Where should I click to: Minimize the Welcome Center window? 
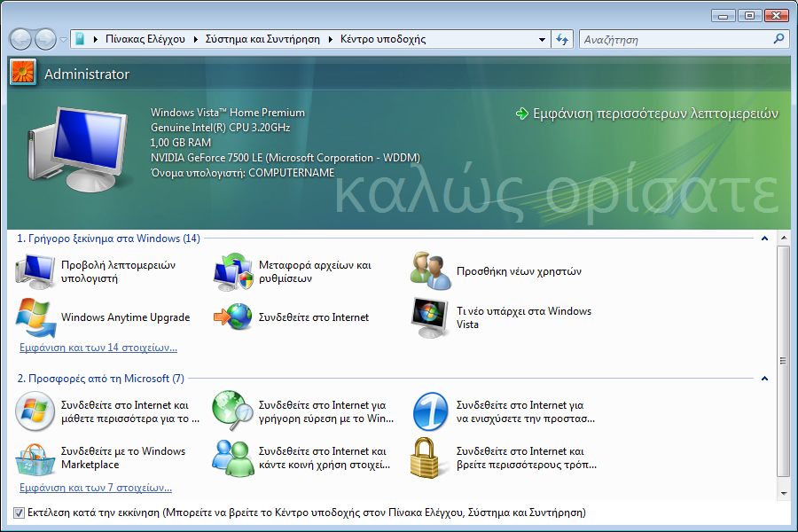point(724,16)
